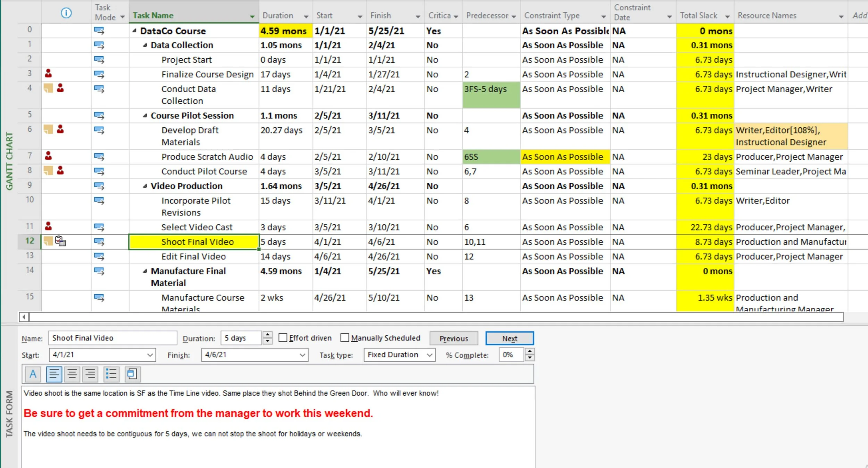Open the Start date dropdown in task form
Image resolution: width=868 pixels, height=468 pixels.
(x=150, y=355)
